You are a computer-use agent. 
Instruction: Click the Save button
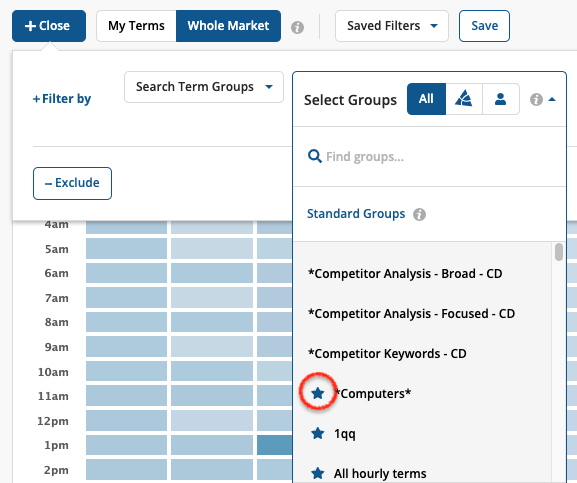[484, 26]
